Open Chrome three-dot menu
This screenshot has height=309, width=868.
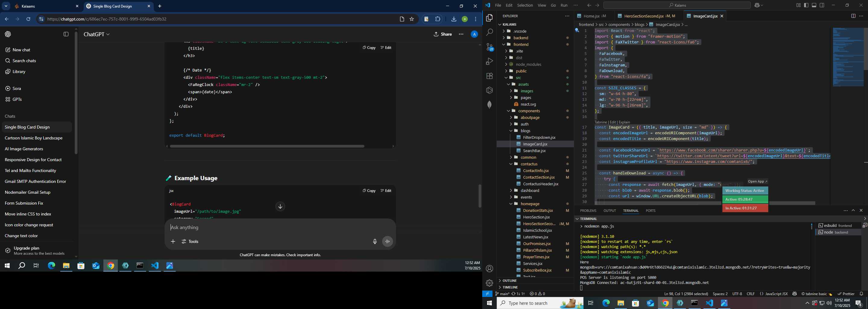tap(476, 19)
